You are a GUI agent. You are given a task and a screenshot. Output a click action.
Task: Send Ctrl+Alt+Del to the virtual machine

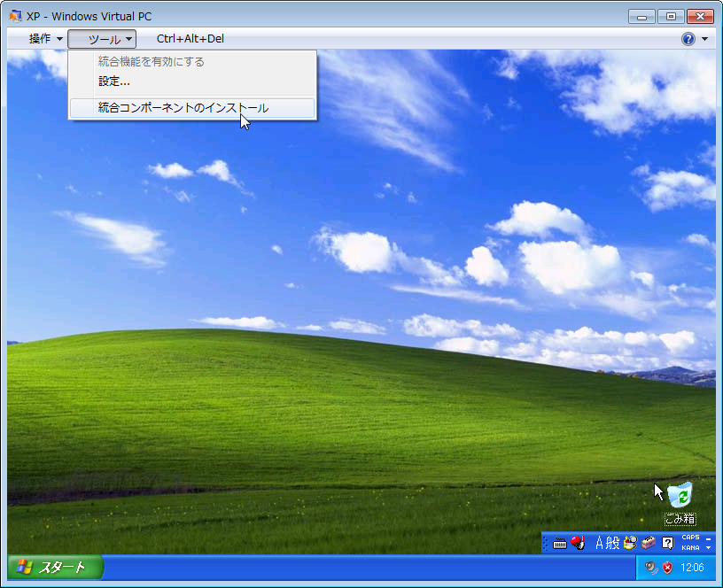[x=190, y=39]
